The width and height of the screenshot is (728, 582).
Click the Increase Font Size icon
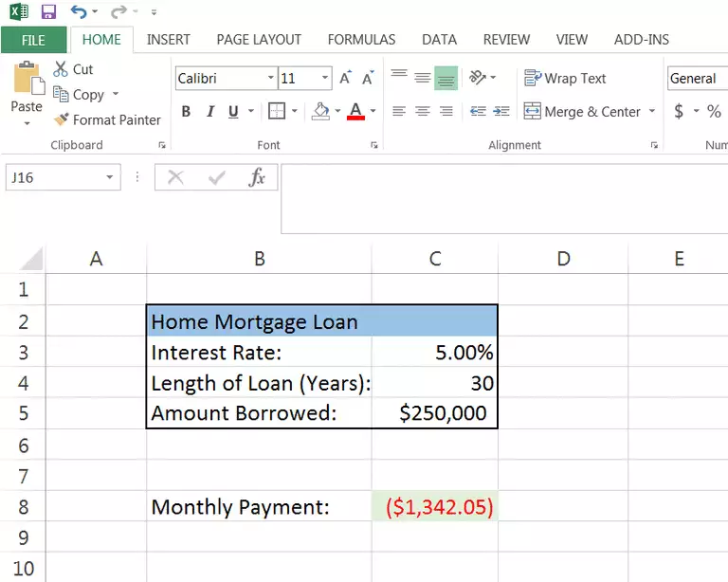point(346,79)
